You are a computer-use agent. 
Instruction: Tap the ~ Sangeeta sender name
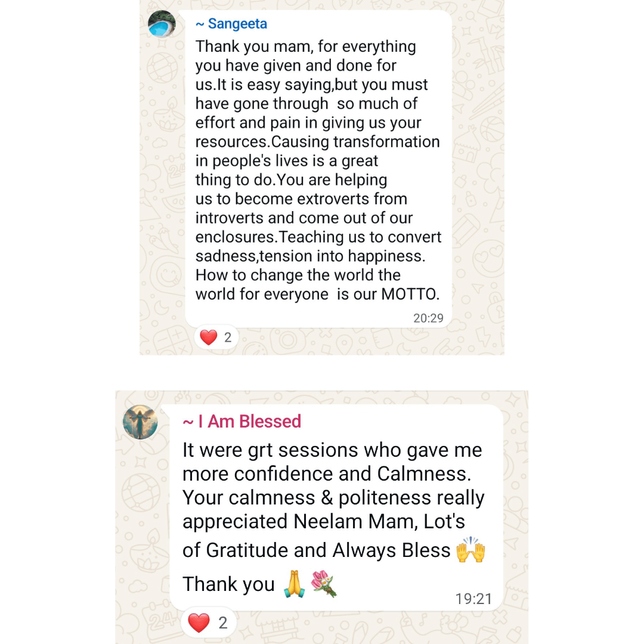click(231, 24)
